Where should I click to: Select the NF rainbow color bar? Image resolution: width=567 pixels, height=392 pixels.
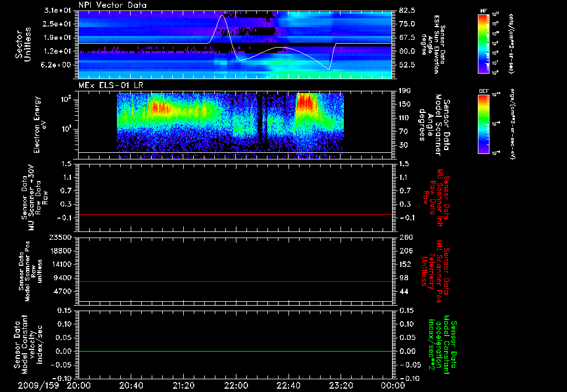coord(483,43)
